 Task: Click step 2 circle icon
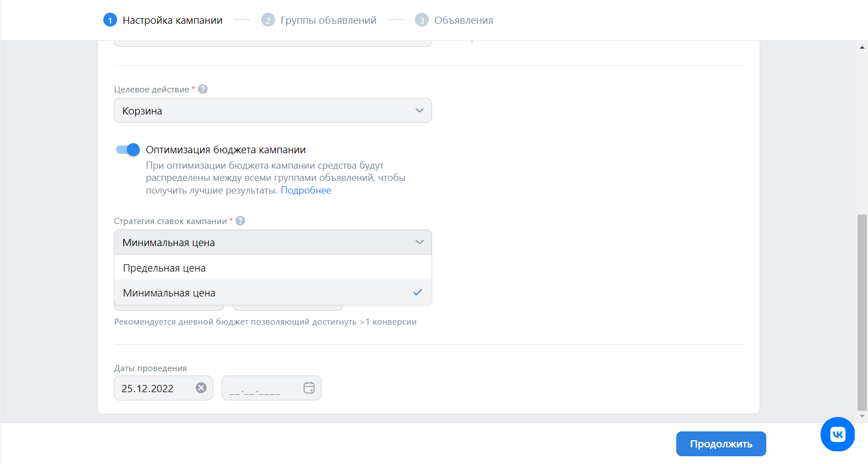(268, 20)
